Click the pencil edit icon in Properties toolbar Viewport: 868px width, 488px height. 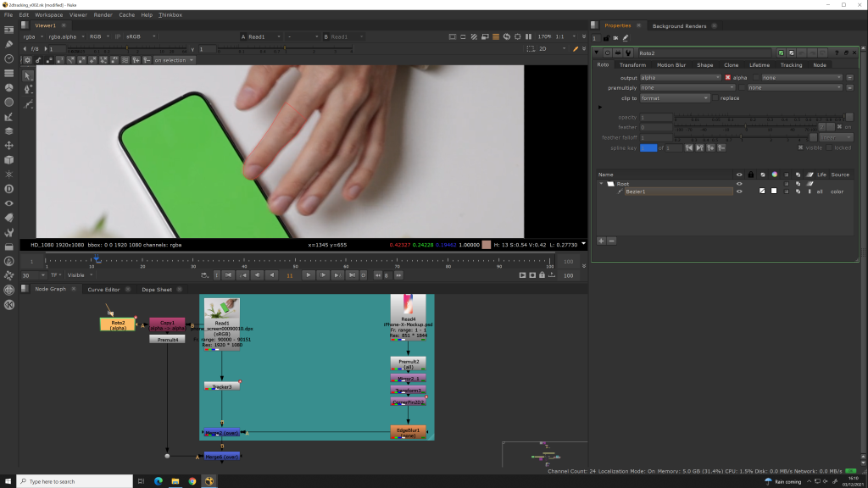(x=626, y=38)
